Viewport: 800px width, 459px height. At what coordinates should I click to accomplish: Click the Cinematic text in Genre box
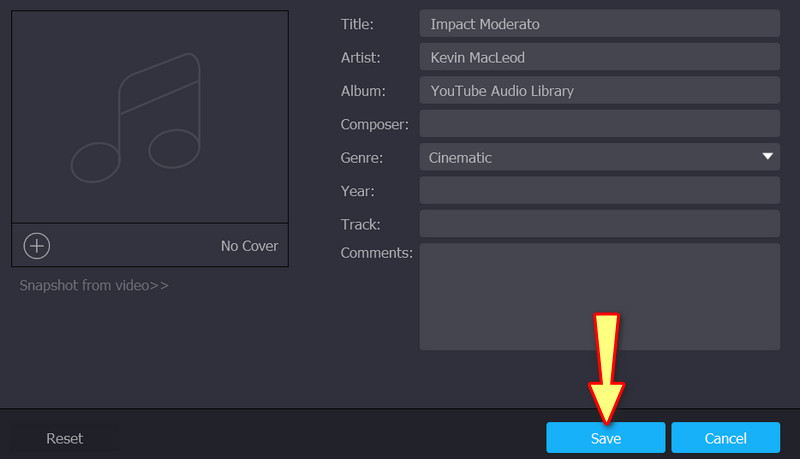click(461, 157)
